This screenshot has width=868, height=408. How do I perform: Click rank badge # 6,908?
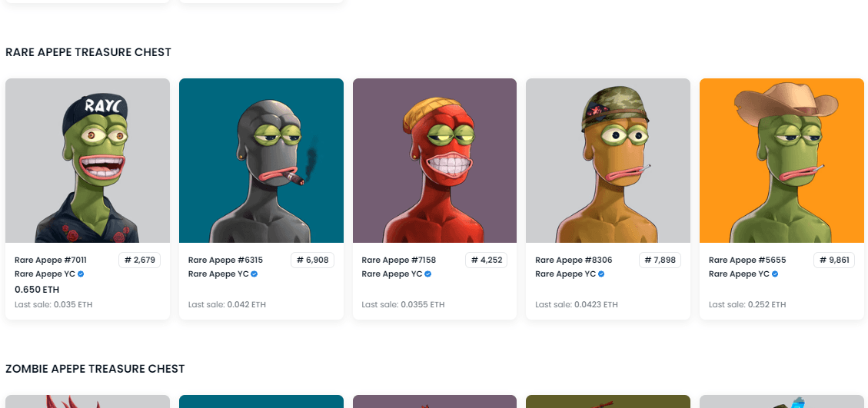313,260
